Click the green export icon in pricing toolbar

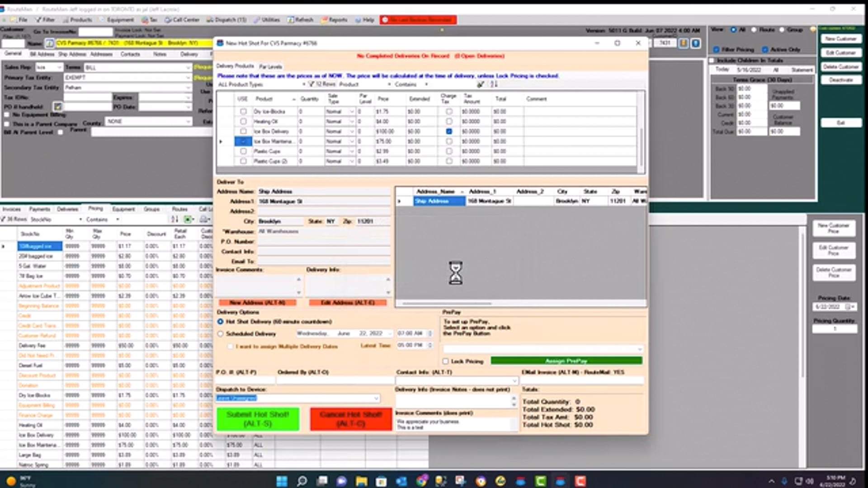188,220
